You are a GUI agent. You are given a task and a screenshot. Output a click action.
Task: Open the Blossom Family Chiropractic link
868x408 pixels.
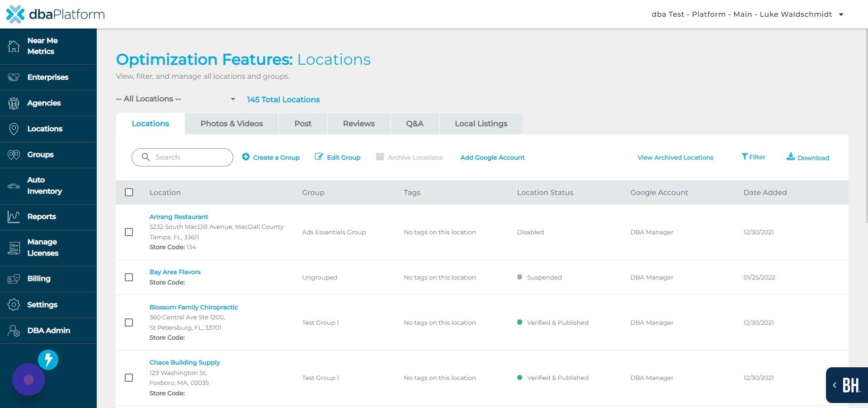193,307
